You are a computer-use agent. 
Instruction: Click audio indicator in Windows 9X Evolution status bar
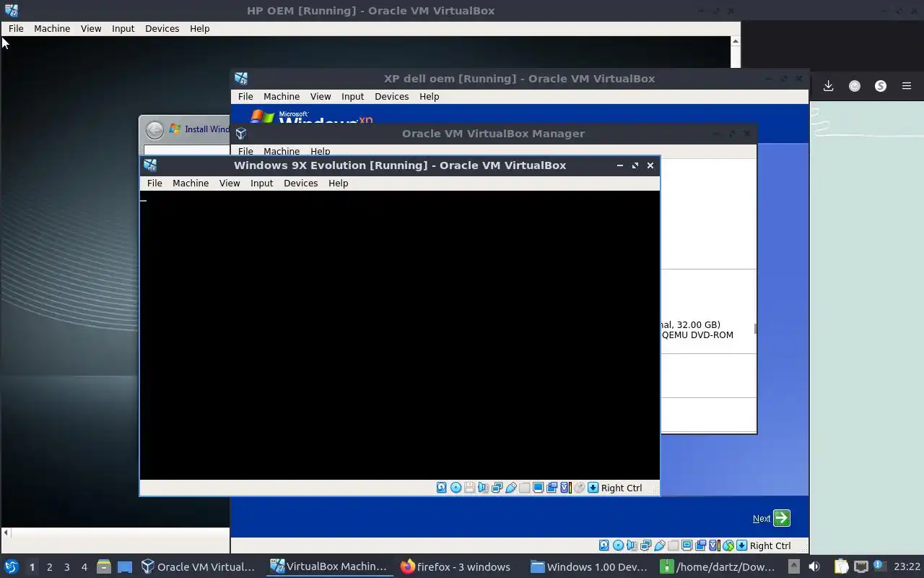(483, 488)
